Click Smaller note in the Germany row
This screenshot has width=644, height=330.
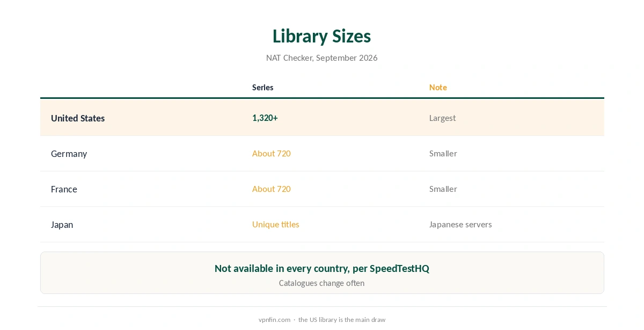point(443,153)
